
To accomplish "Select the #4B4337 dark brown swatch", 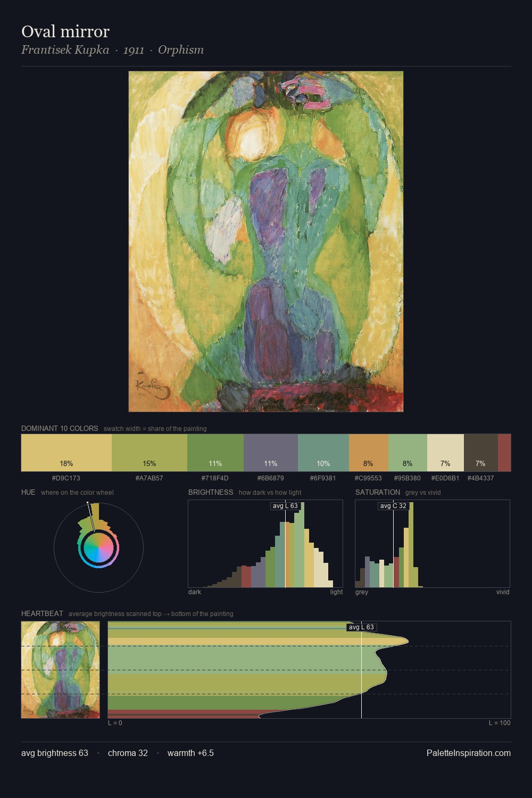I will [481, 453].
